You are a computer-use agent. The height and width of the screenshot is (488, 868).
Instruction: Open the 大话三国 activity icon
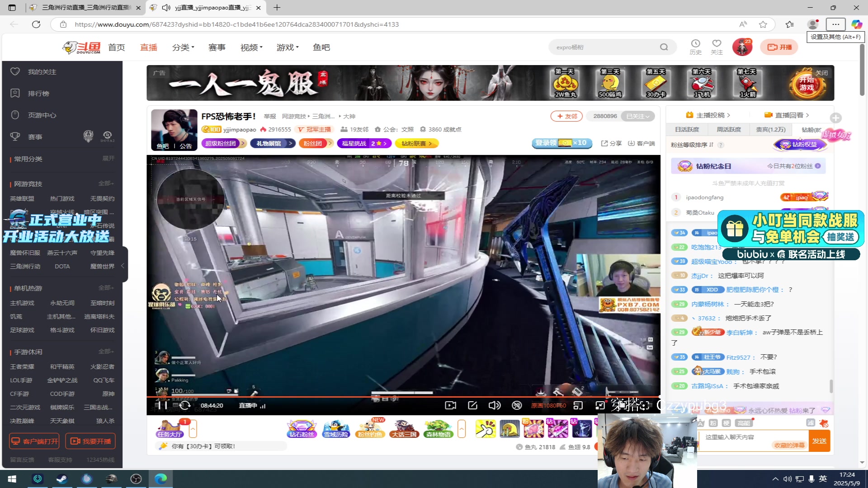point(404,428)
